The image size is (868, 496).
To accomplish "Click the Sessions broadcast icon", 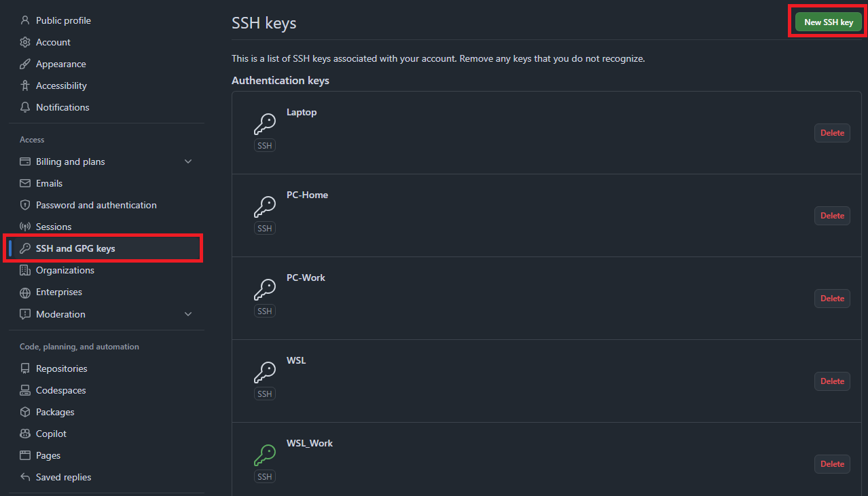I will [25, 227].
